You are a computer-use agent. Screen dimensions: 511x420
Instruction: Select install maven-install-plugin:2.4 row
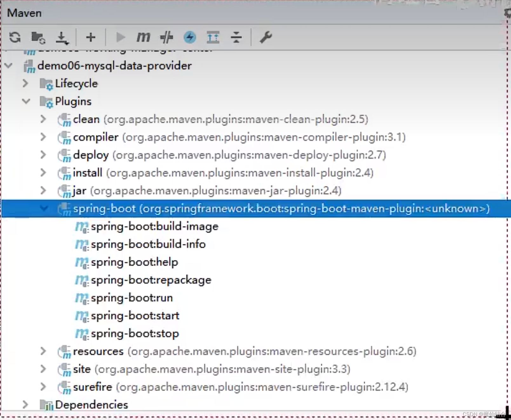point(223,173)
